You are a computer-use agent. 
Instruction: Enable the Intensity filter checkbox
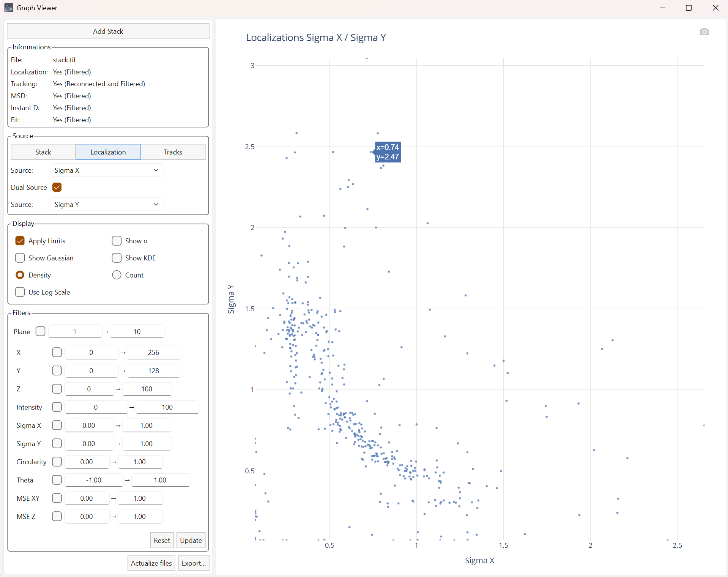point(57,407)
